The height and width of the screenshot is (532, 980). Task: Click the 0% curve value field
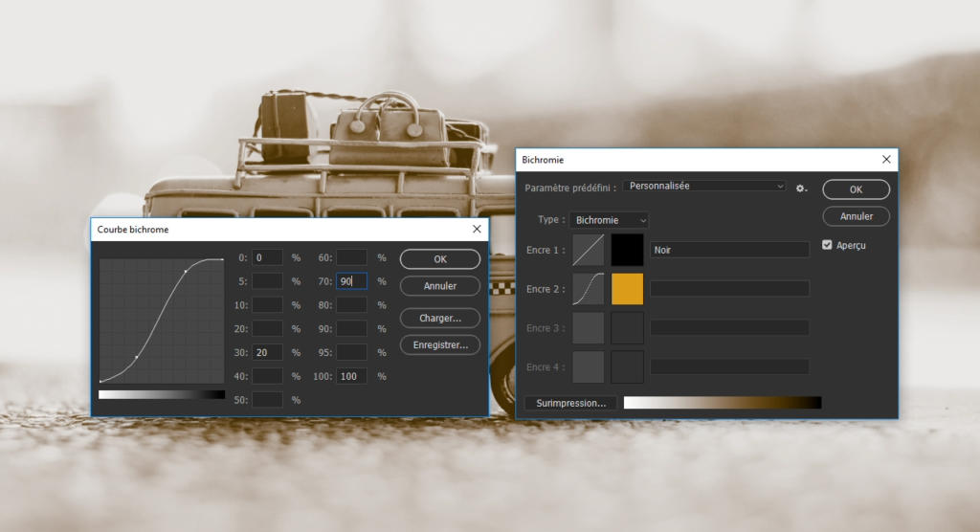(268, 257)
